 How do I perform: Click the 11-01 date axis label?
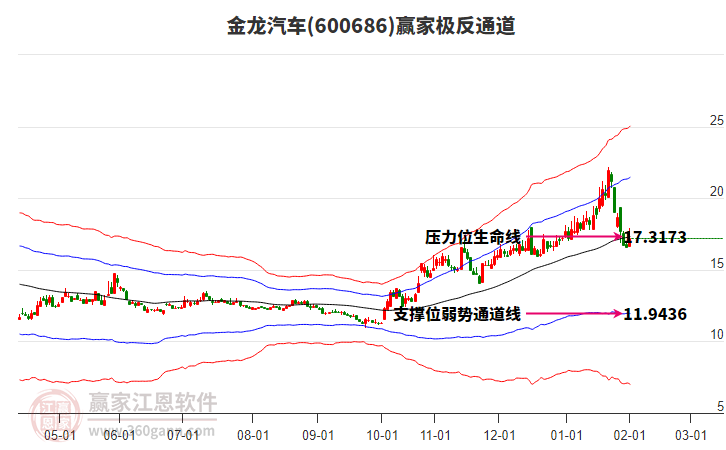tap(435, 435)
